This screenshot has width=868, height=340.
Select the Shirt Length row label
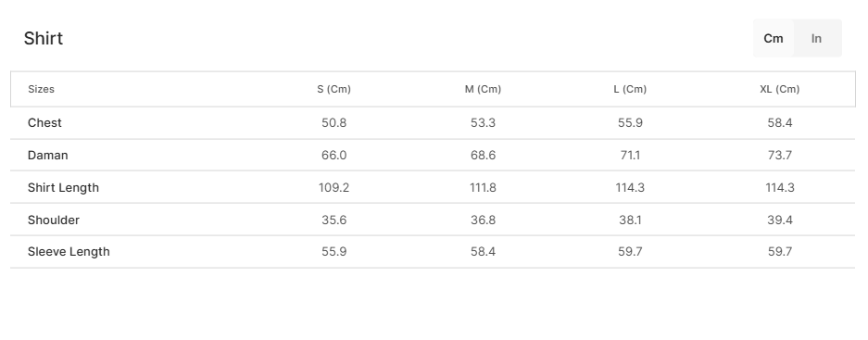coord(63,188)
